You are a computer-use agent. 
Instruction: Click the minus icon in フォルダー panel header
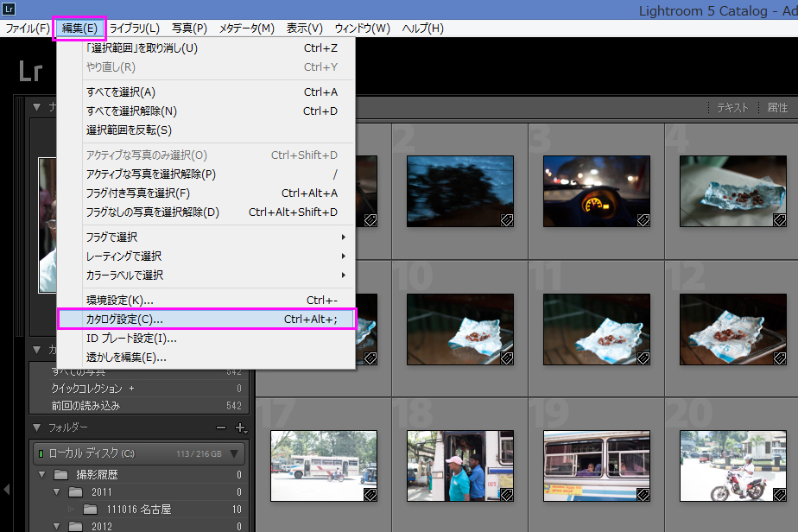[221, 427]
